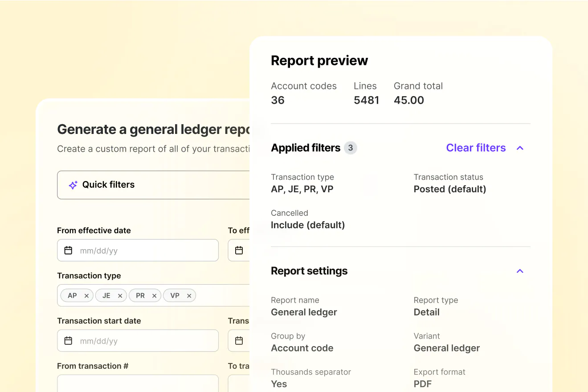Click Include (default) cancelled value
The height and width of the screenshot is (392, 588).
[308, 225]
